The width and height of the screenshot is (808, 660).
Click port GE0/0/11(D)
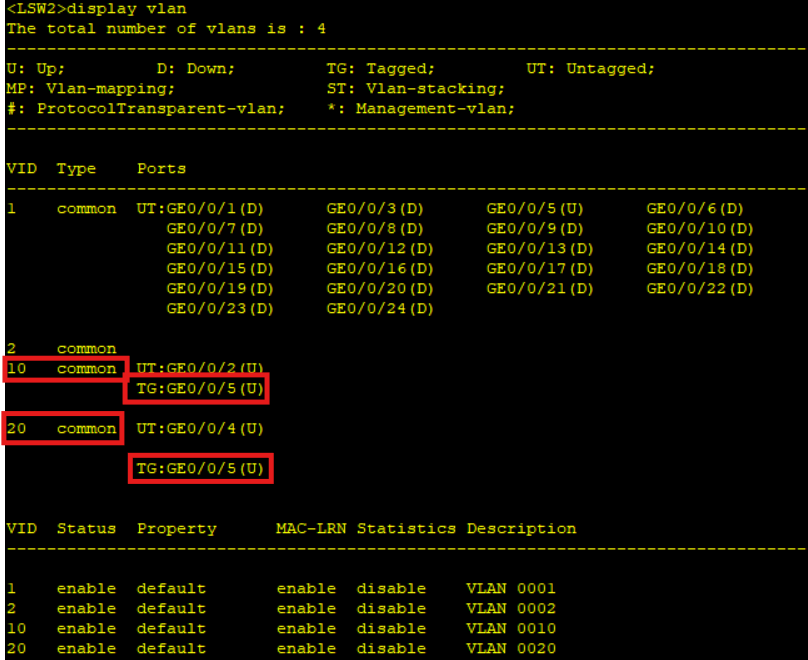[x=220, y=249]
